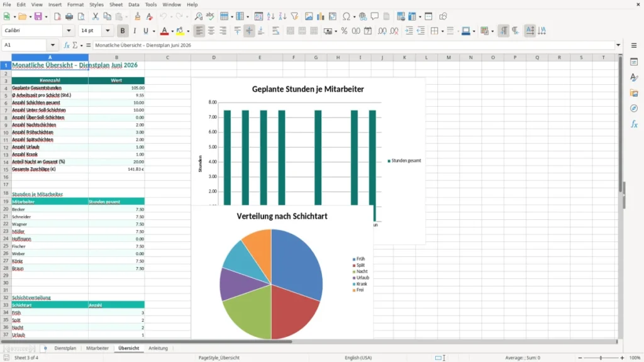644x362 pixels.
Task: Toggle Wrap Text
Action: 275,31
